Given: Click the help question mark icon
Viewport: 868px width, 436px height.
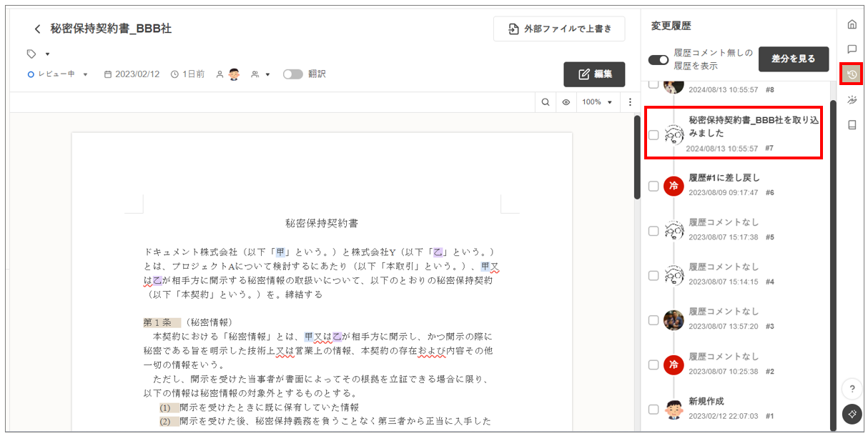Looking at the screenshot, I should [852, 389].
